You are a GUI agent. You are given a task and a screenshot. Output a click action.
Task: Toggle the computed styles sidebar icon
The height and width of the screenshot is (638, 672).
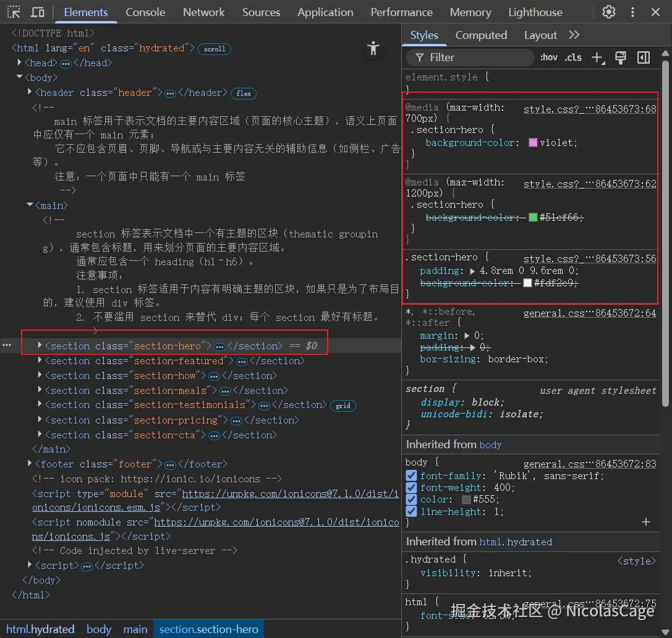point(644,57)
